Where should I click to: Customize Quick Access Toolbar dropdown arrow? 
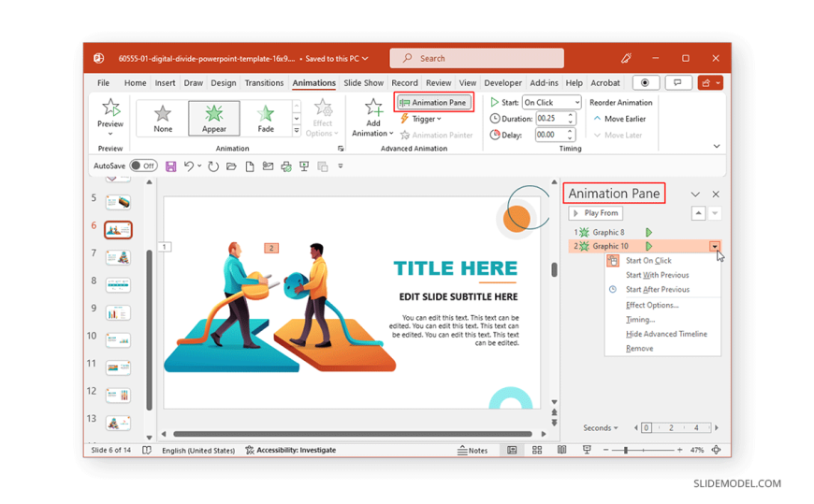point(341,166)
